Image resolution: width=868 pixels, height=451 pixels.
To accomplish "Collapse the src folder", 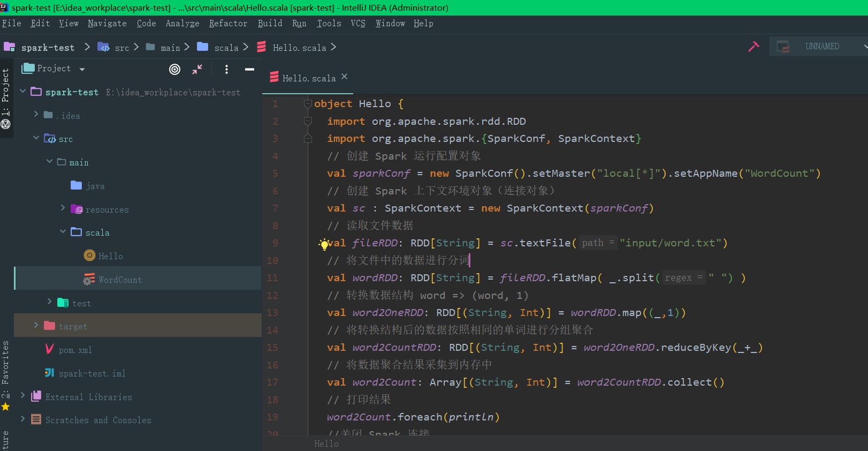I will [36, 138].
